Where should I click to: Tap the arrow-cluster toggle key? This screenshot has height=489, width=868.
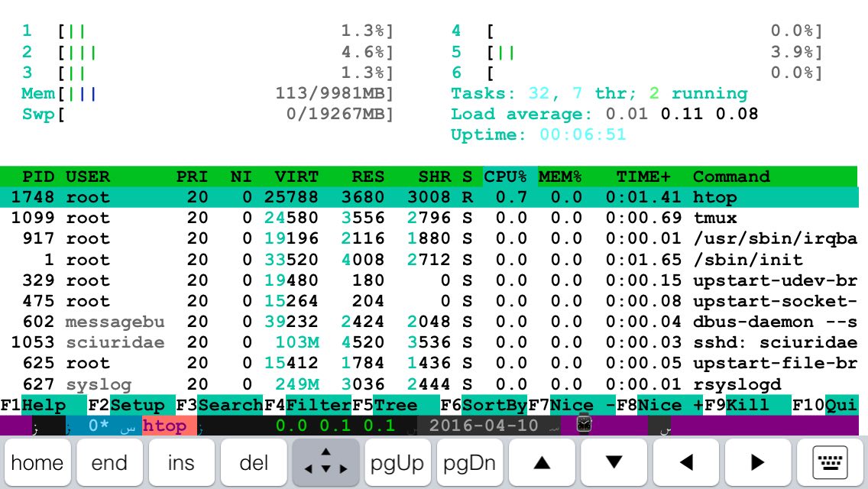[x=325, y=462]
